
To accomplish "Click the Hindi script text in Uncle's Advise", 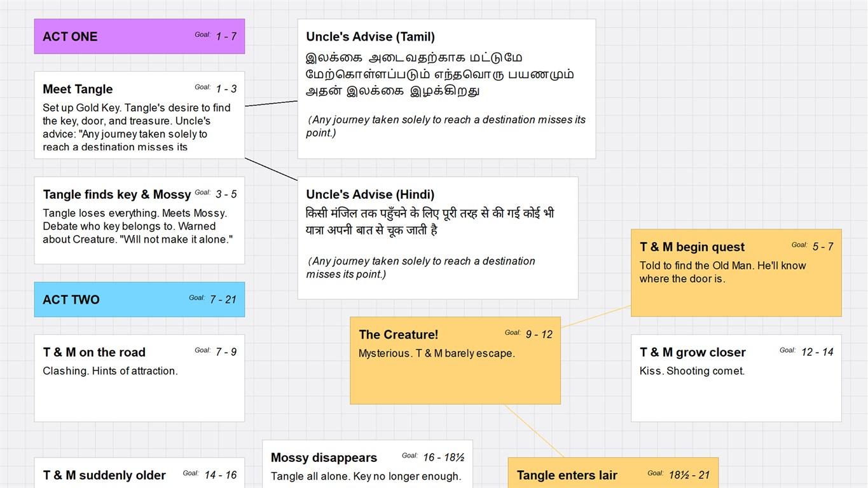I will [429, 222].
